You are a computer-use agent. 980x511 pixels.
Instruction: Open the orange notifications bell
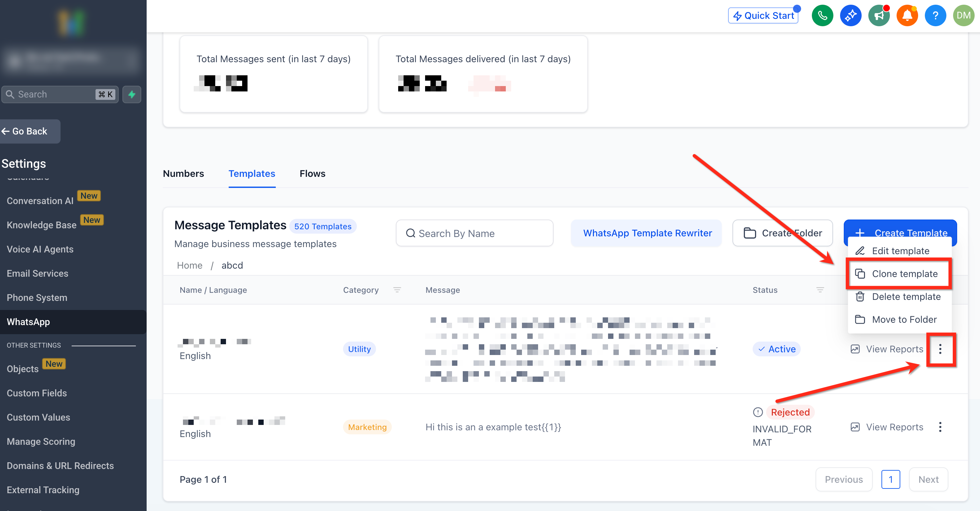pos(907,15)
